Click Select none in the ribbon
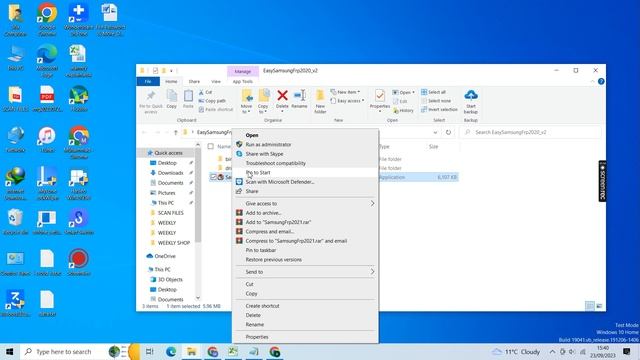Screen dimensions: 640x360 coord(436,101)
